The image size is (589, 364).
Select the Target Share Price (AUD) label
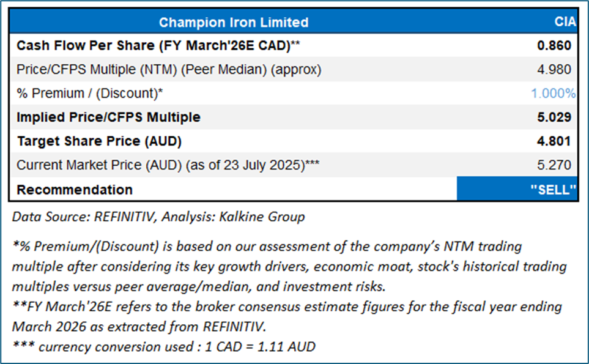click(100, 141)
